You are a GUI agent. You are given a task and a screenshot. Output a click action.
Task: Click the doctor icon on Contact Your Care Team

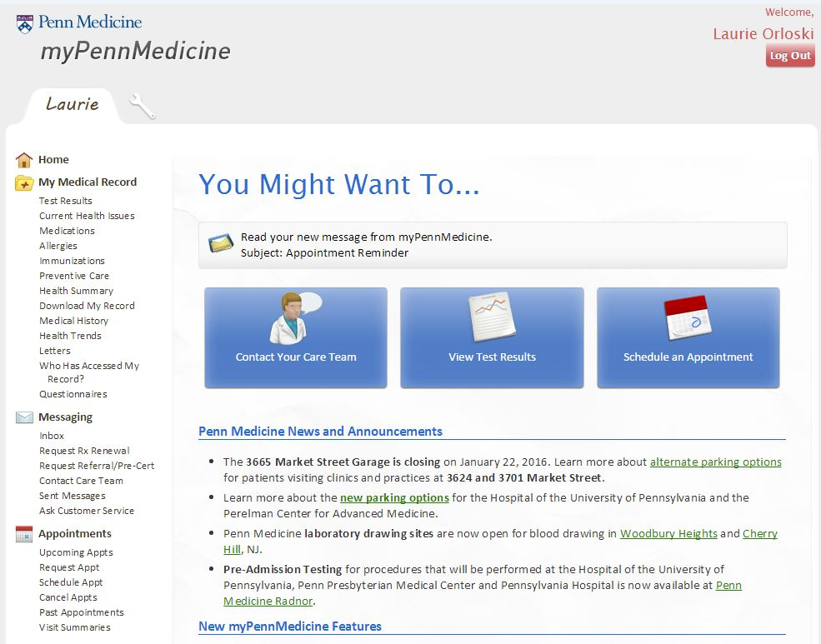[x=296, y=318]
